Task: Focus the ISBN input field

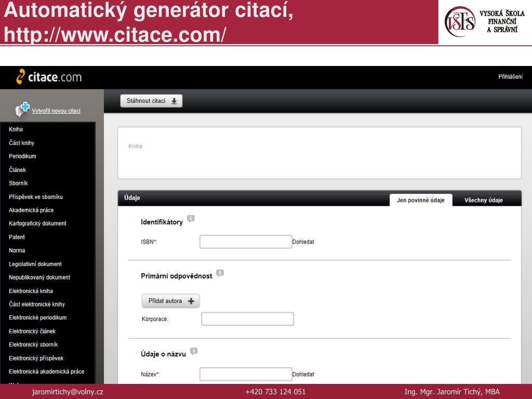Action: pyautogui.click(x=246, y=242)
